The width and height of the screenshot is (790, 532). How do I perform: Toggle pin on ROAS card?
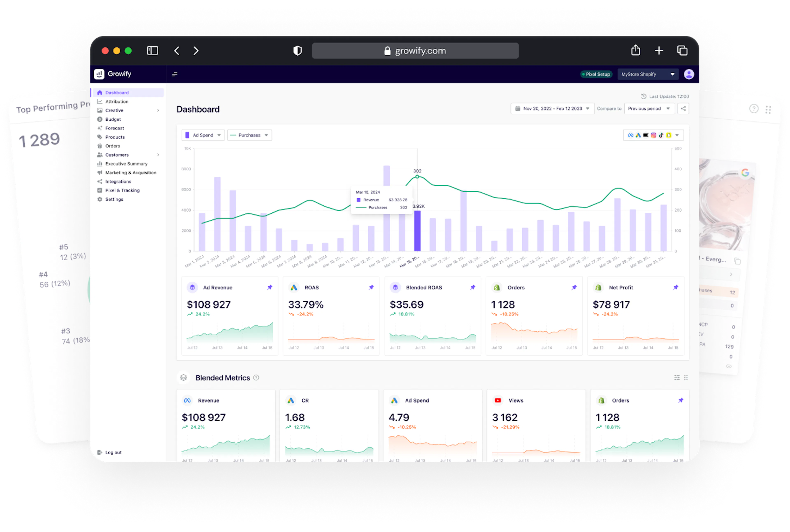tap(371, 287)
